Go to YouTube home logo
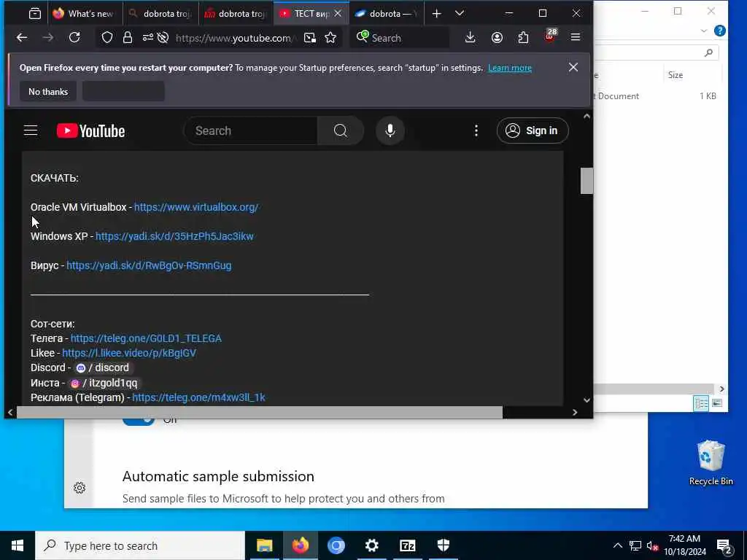 click(91, 131)
